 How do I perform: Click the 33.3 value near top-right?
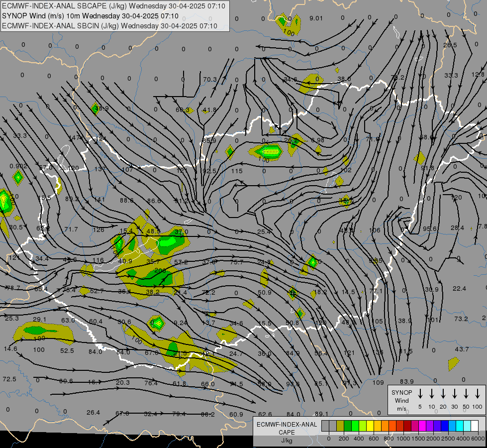pyautogui.click(x=451, y=75)
